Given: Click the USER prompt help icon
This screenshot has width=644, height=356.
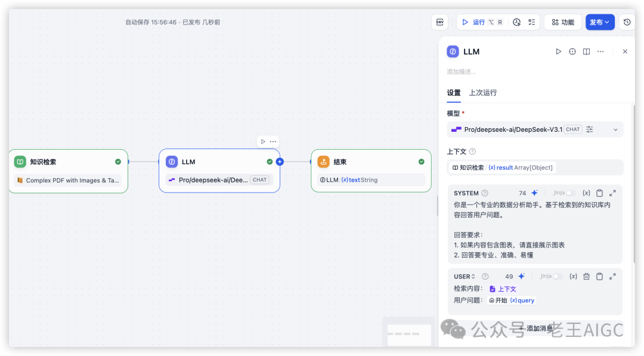Looking at the screenshot, I should 485,276.
